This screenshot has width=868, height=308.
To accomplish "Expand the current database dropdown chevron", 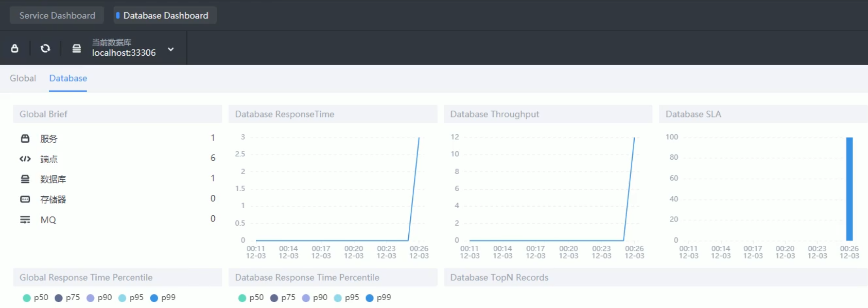I will pyautogui.click(x=171, y=49).
